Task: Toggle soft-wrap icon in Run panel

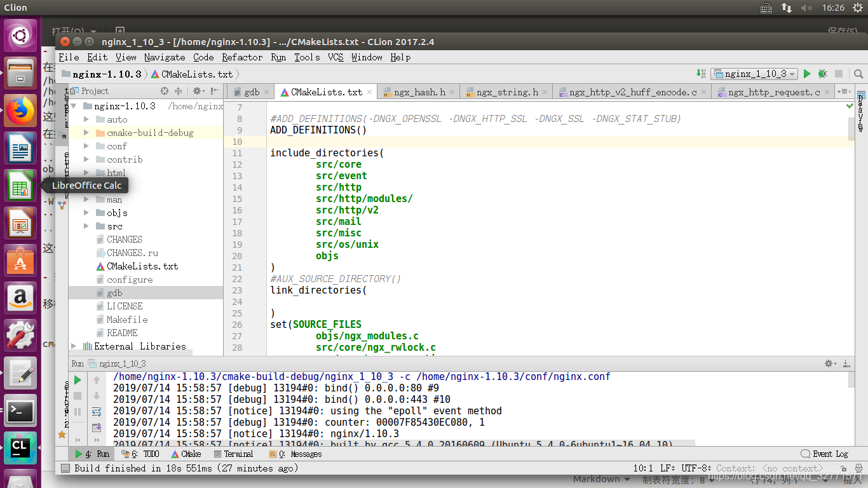Action: coord(97,412)
